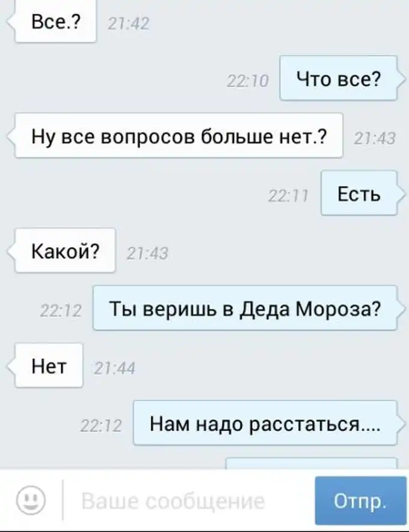Tap the "Нет" message bubble
The image size is (409, 532).
[45, 365]
